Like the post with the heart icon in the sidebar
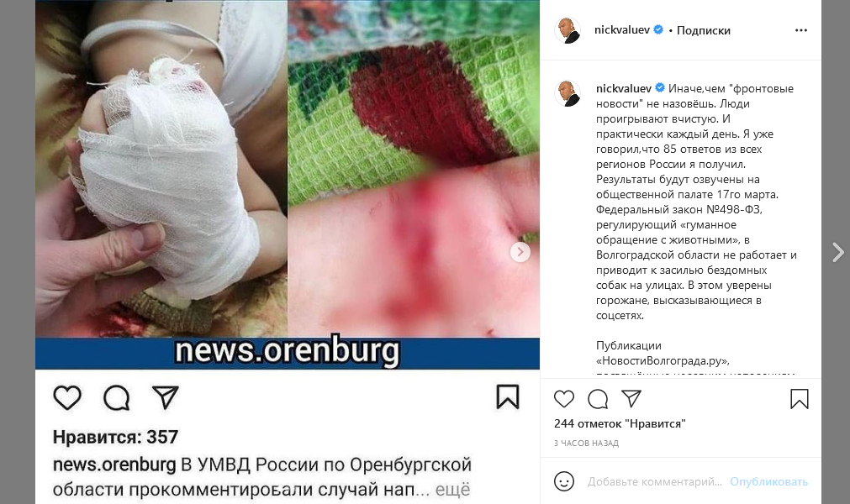 point(564,399)
